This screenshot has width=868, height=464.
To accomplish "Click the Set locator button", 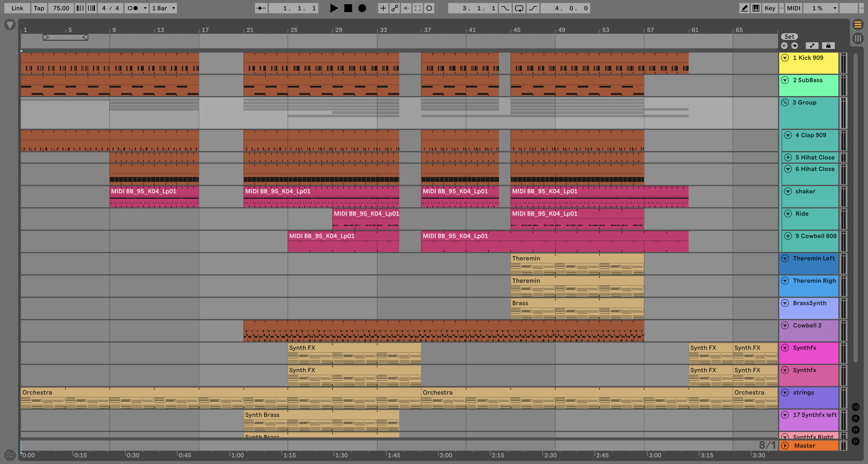I will pyautogui.click(x=789, y=37).
